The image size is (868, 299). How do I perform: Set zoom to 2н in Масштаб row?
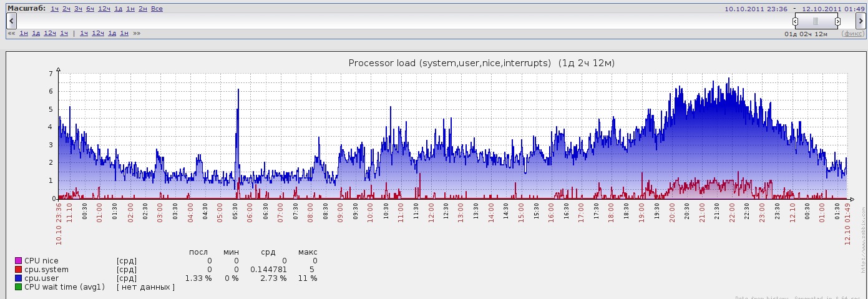[143, 9]
